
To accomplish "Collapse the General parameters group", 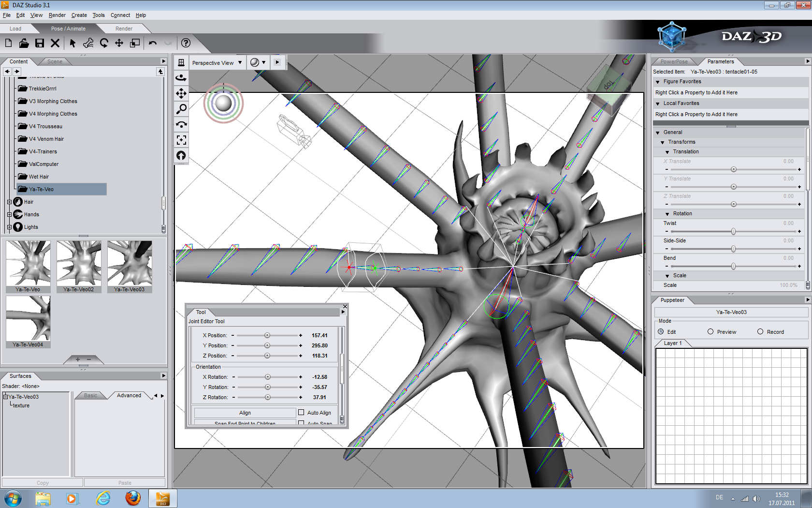I will pyautogui.click(x=658, y=133).
